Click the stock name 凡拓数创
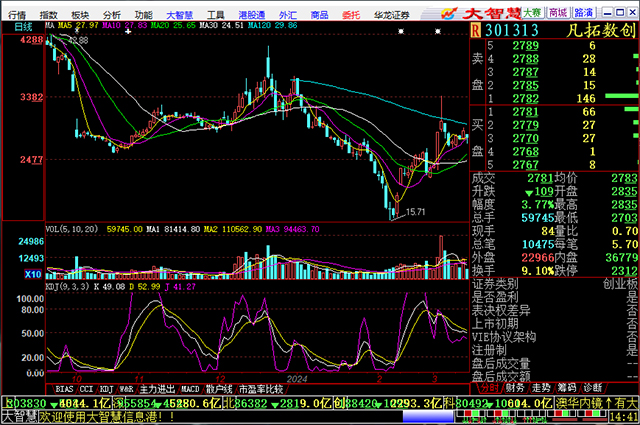The width and height of the screenshot is (640, 425). [601, 31]
